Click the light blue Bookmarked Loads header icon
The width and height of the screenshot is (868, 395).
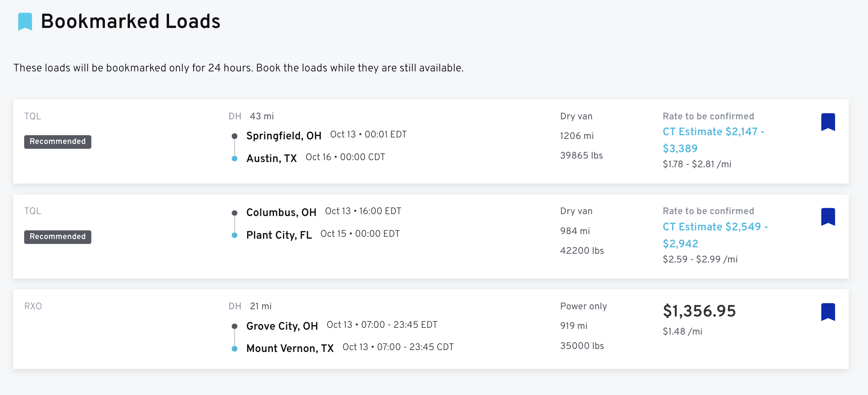click(x=25, y=22)
